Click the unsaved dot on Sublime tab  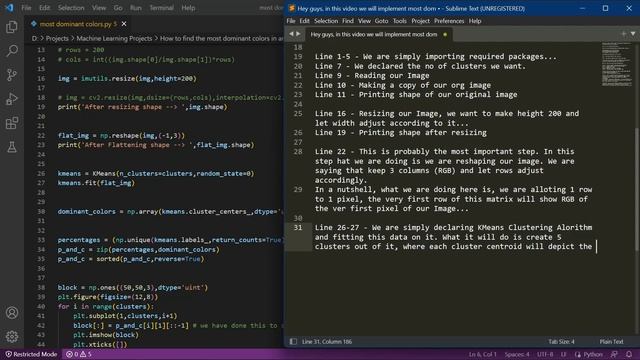[445, 34]
